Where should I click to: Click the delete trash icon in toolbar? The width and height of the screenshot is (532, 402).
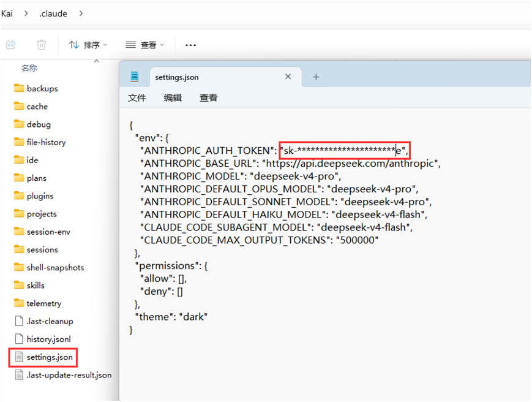(x=41, y=45)
